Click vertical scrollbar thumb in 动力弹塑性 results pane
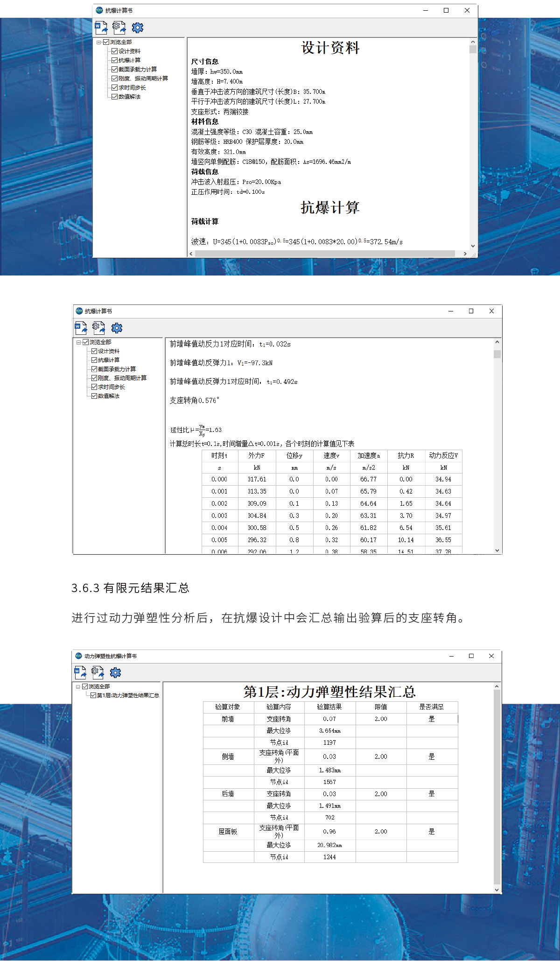 coord(497,787)
